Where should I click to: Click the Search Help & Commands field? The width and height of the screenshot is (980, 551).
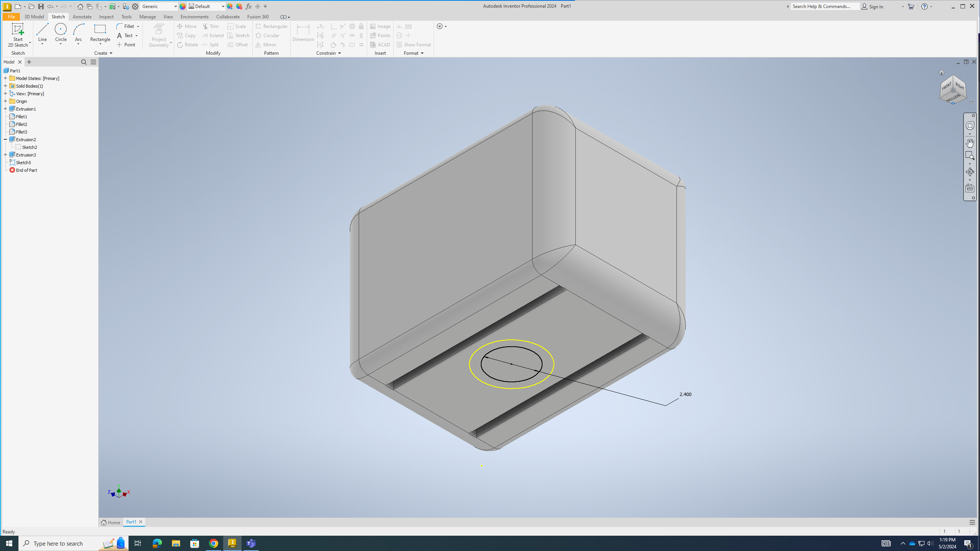825,7
